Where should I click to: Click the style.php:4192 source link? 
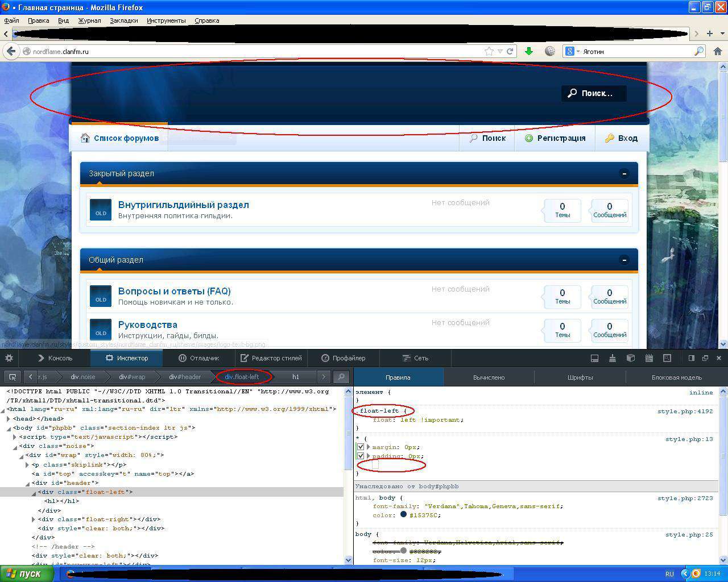[x=685, y=411]
